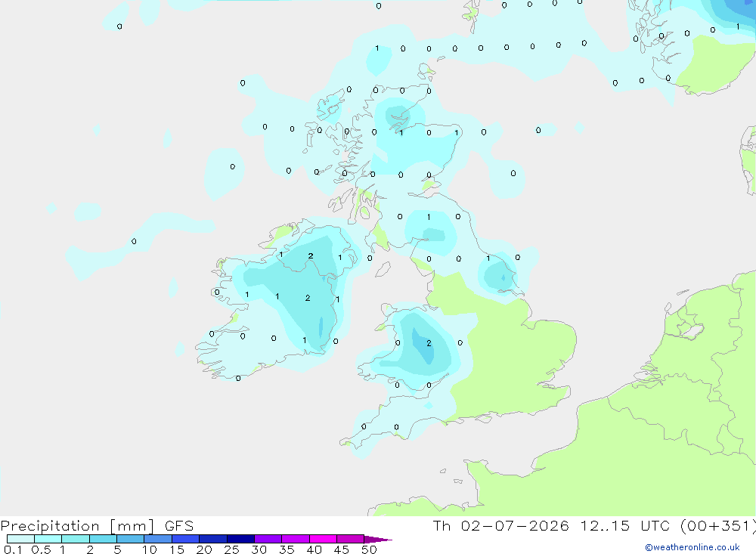Click the 'Precipitation [mm] GFS' title text
Screen dimensions: 756x554
[97, 525]
